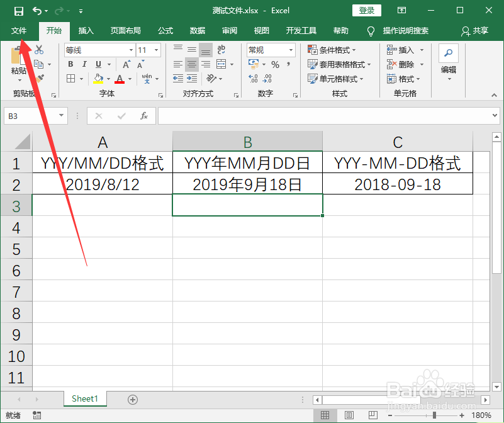Click the Merge and Center icon

pos(221,64)
